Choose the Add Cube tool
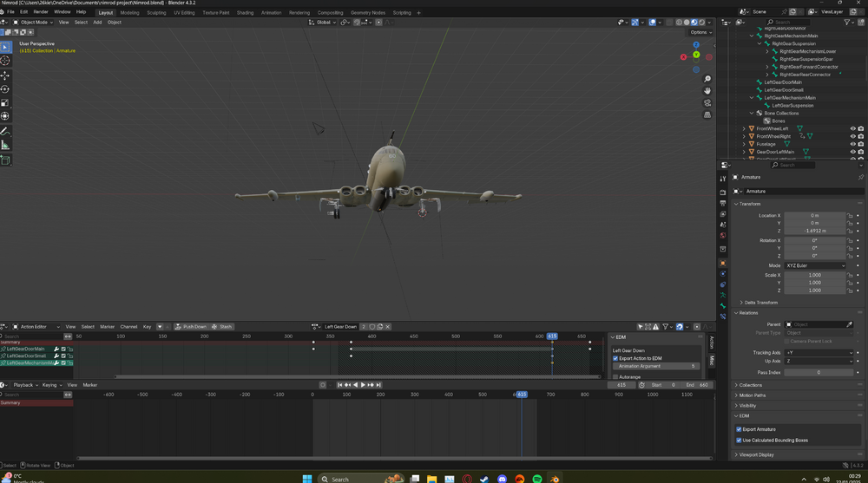The height and width of the screenshot is (483, 868). pos(5,160)
